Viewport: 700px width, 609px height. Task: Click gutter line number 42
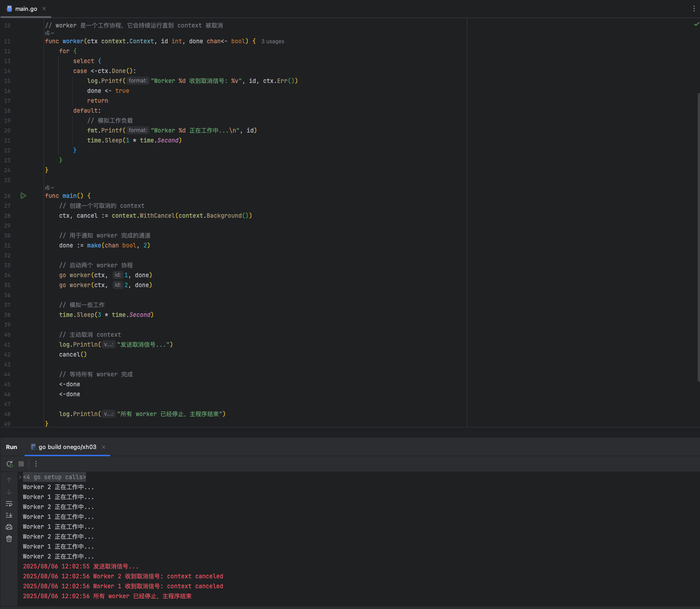[x=7, y=355]
